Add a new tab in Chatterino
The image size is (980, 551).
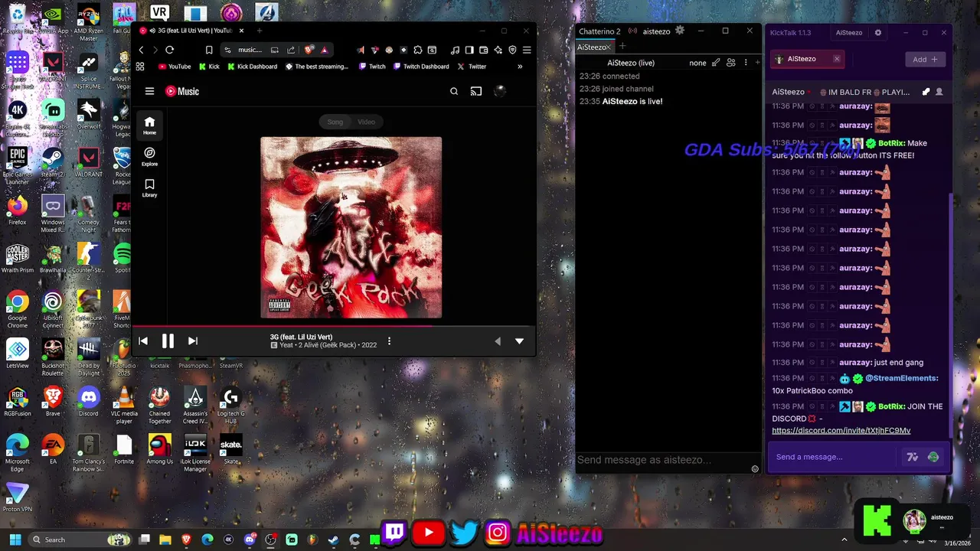(622, 47)
